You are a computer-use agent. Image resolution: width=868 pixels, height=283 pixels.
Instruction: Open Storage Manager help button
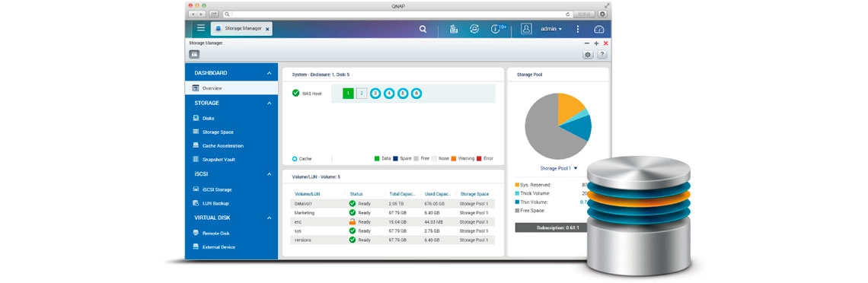pyautogui.click(x=602, y=55)
